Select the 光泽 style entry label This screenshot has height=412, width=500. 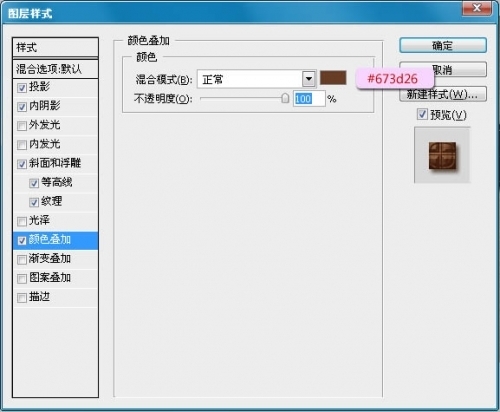pos(39,220)
